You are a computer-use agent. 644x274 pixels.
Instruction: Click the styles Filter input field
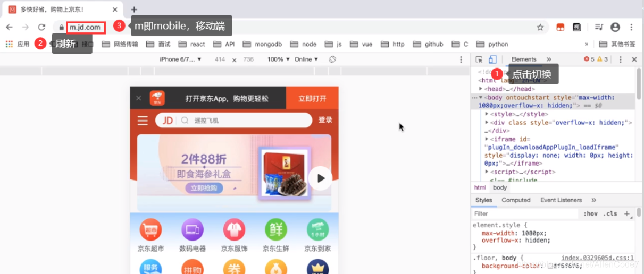click(x=525, y=213)
